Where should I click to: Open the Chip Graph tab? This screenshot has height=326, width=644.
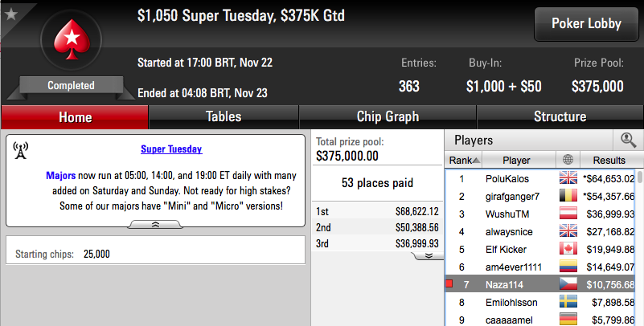pos(388,117)
